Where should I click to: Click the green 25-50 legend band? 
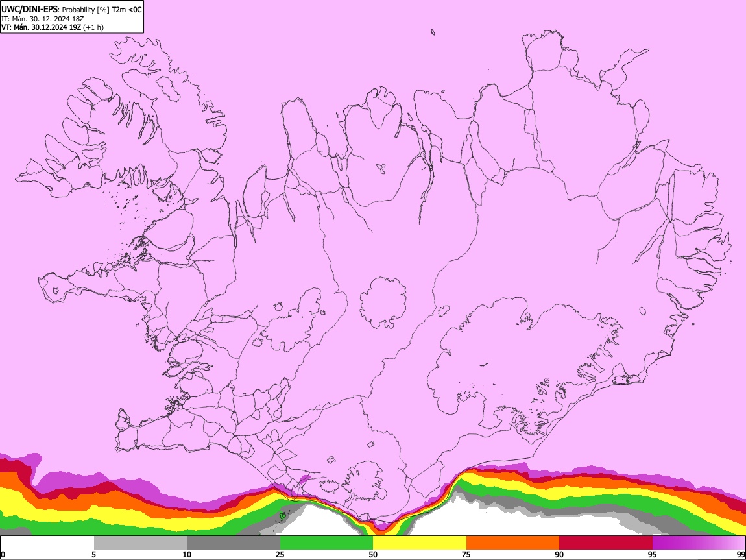point(326,543)
